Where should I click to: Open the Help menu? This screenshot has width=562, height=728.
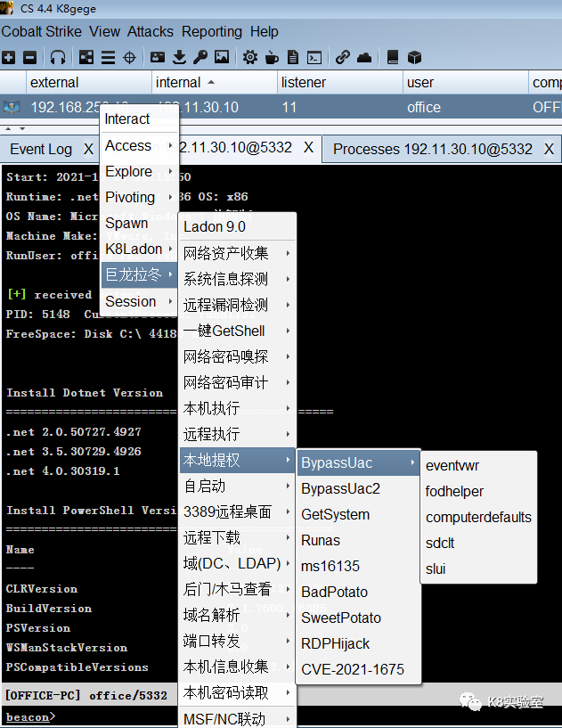pyautogui.click(x=264, y=31)
